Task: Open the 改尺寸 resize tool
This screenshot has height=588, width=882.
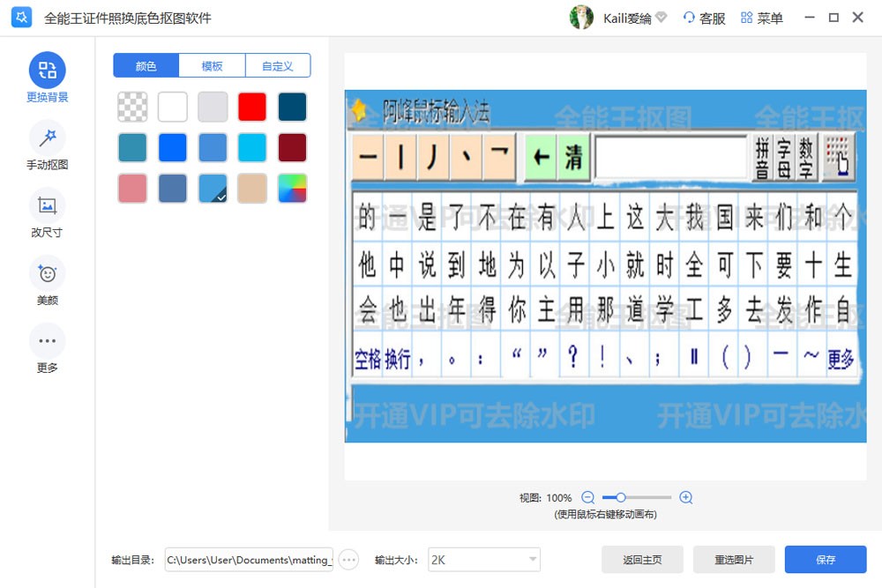Action: pos(47,205)
